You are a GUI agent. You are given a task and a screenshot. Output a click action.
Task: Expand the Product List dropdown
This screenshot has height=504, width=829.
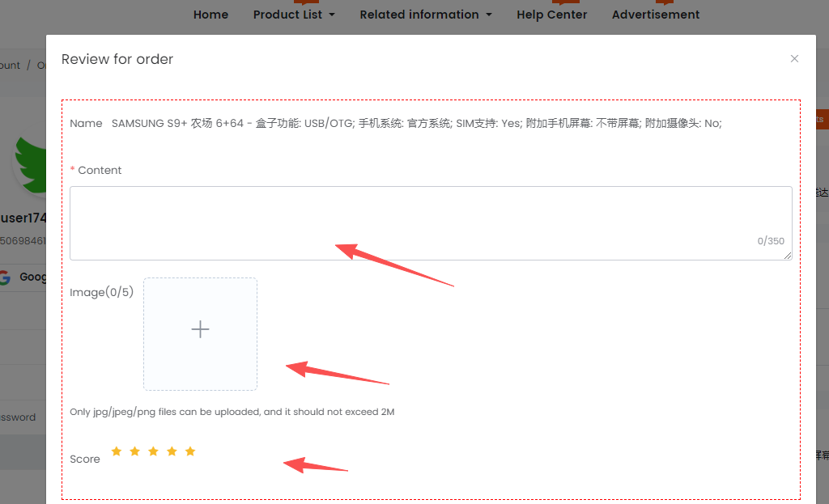coord(294,15)
